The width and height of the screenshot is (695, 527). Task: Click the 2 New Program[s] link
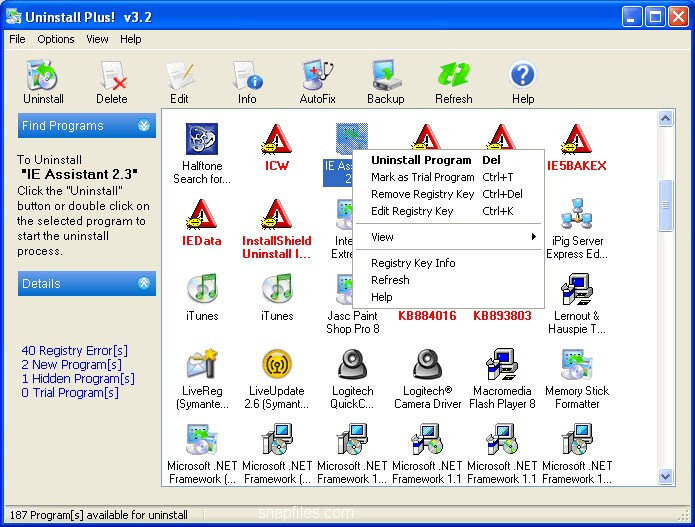pos(71,365)
